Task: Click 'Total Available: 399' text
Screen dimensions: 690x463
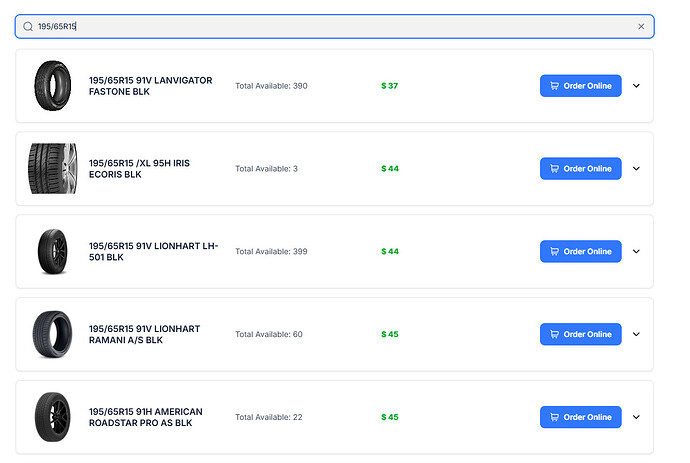Action: [271, 251]
